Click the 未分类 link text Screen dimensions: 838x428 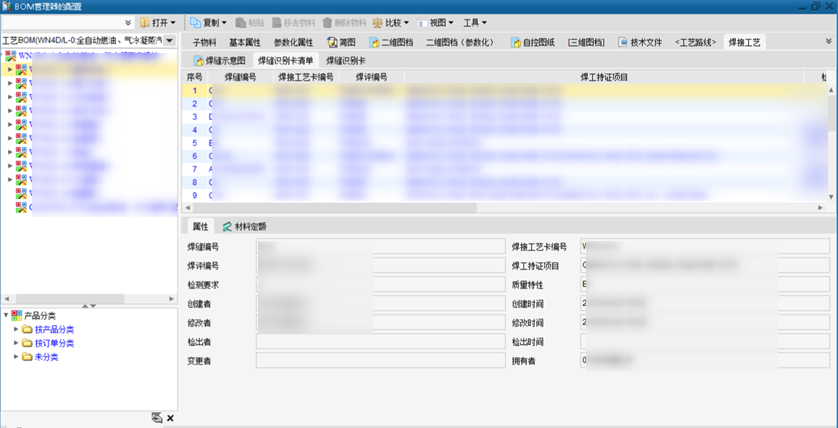point(46,357)
